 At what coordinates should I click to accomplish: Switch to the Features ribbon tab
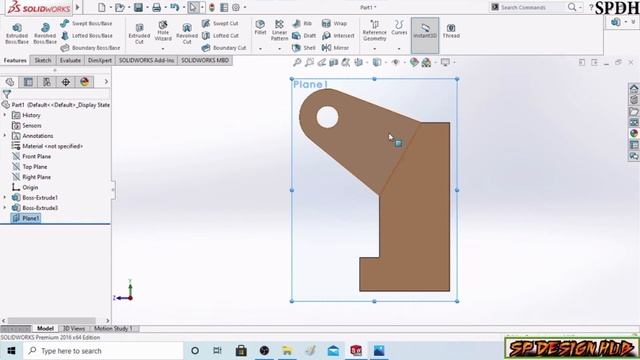[x=15, y=60]
